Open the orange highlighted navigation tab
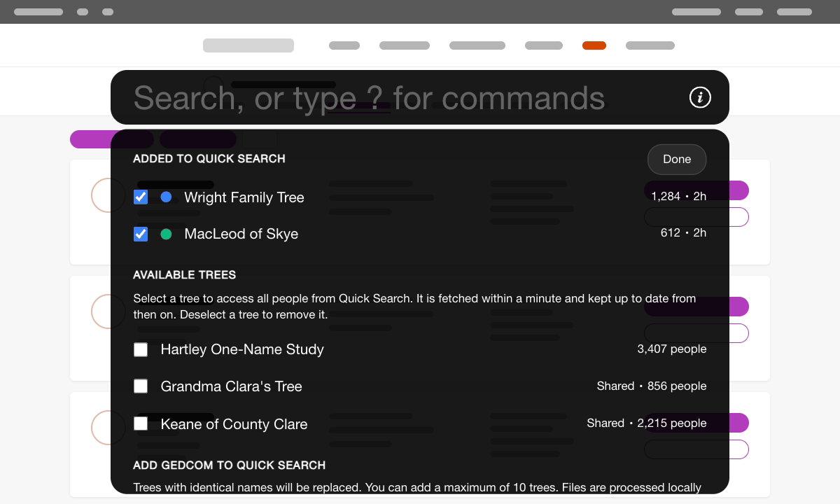Screen dimensions: 840x504 [x=594, y=45]
